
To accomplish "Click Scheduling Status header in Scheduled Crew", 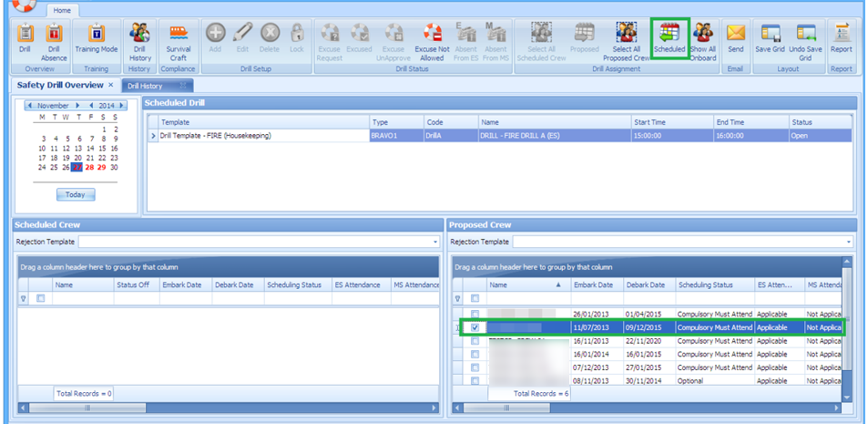I will point(298,284).
